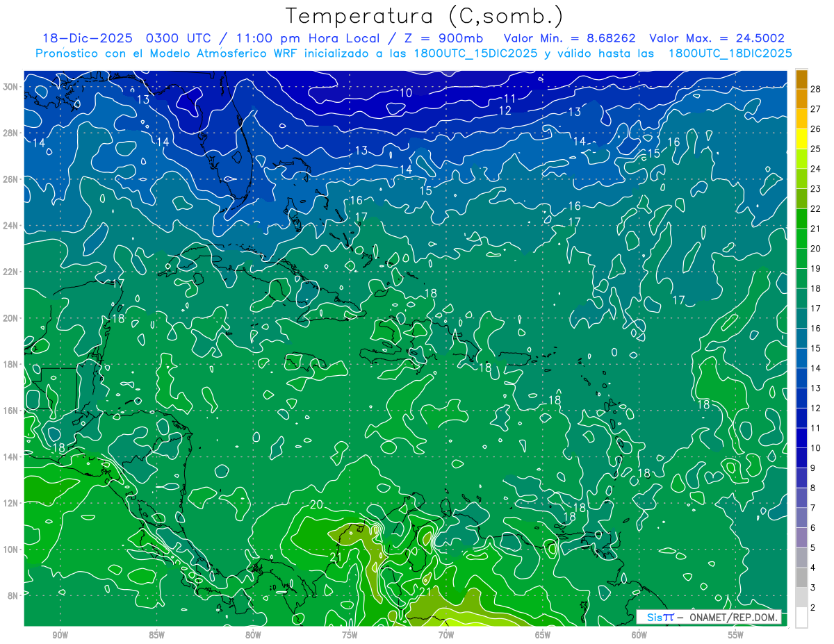The width and height of the screenshot is (834, 644).
Task: Click the colorbar label '3'
Action: [812, 588]
